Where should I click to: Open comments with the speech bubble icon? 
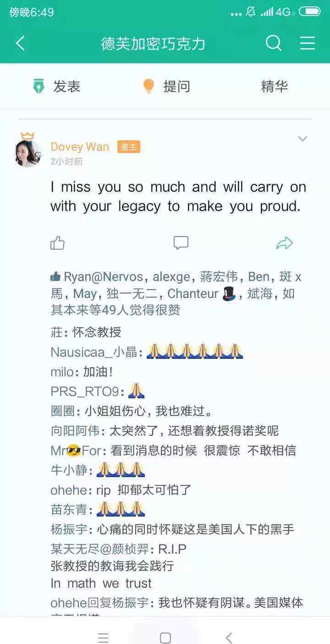click(181, 243)
